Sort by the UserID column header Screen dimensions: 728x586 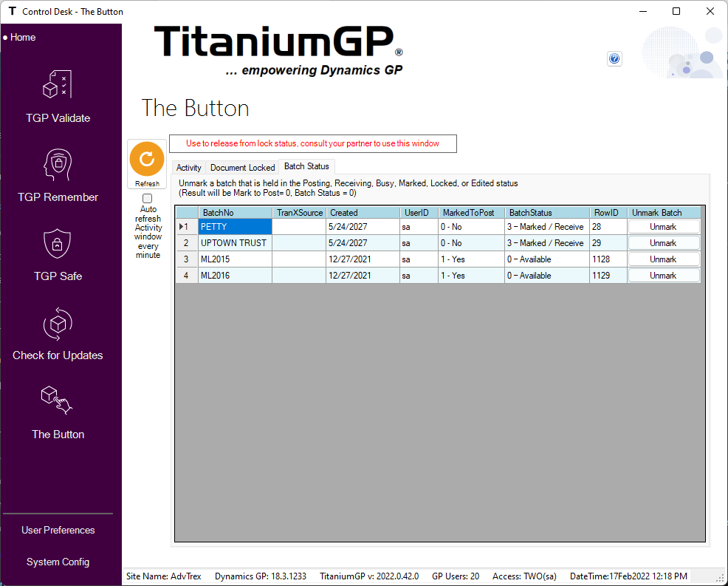click(419, 213)
